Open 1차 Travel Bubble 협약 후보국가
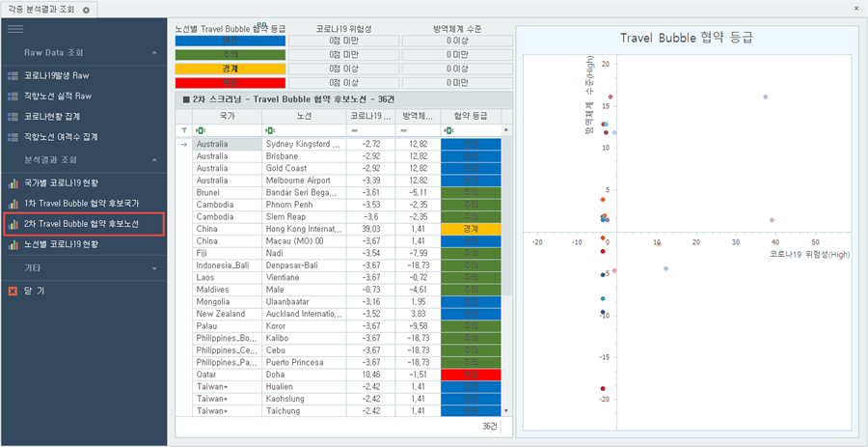 [84, 204]
